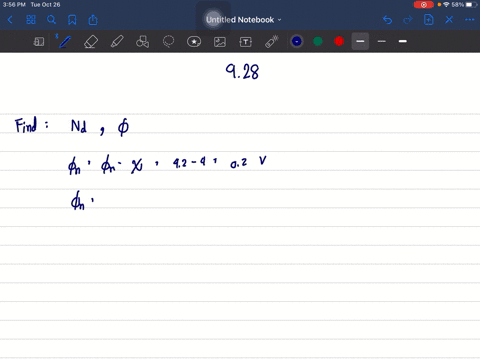
Task: Open the share and export menu
Action: pyautogui.click(x=93, y=20)
